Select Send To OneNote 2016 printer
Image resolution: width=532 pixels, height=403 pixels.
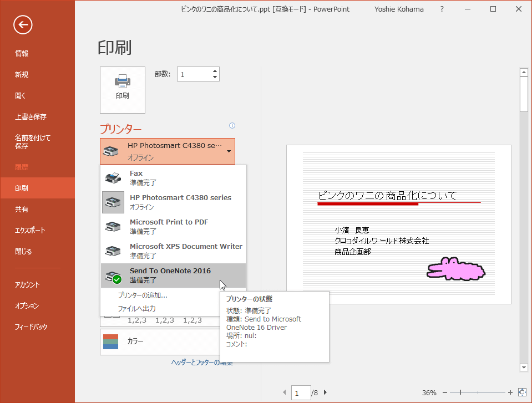click(x=174, y=275)
